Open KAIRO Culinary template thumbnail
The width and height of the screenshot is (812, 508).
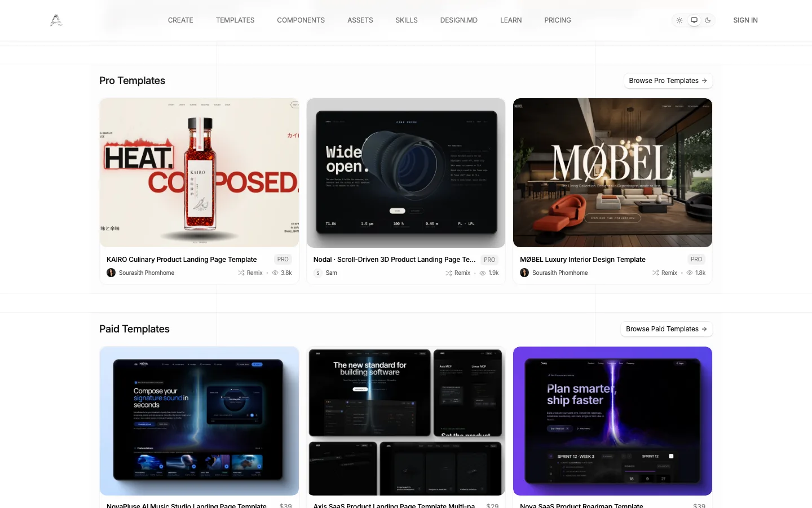tap(199, 173)
